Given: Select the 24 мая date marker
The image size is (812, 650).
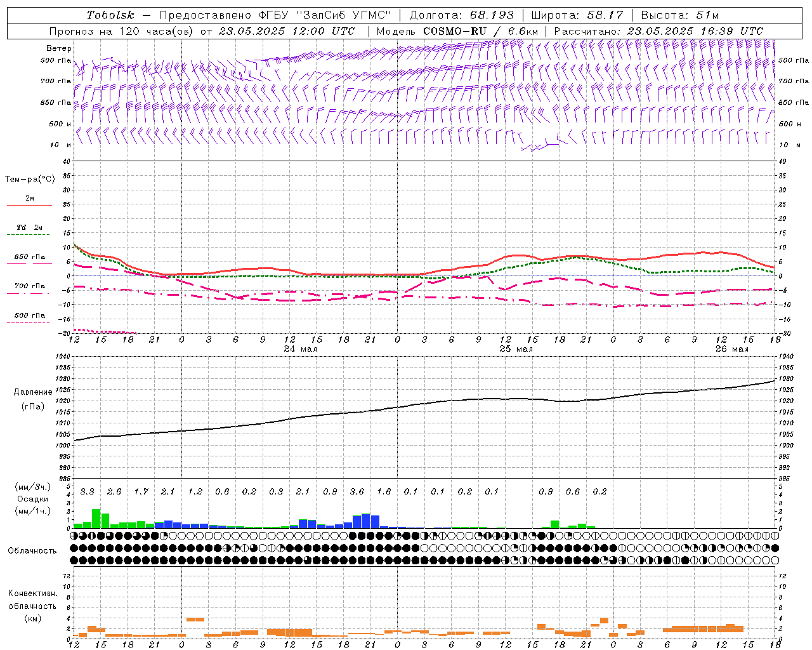Looking at the screenshot, I should coord(300,348).
